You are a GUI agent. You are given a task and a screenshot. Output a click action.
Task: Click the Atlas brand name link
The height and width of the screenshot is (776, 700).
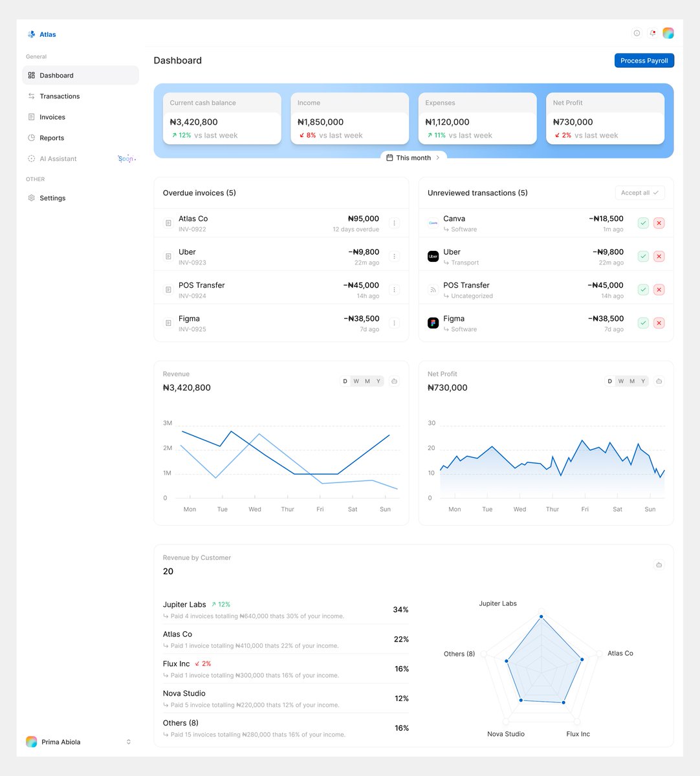coord(48,34)
